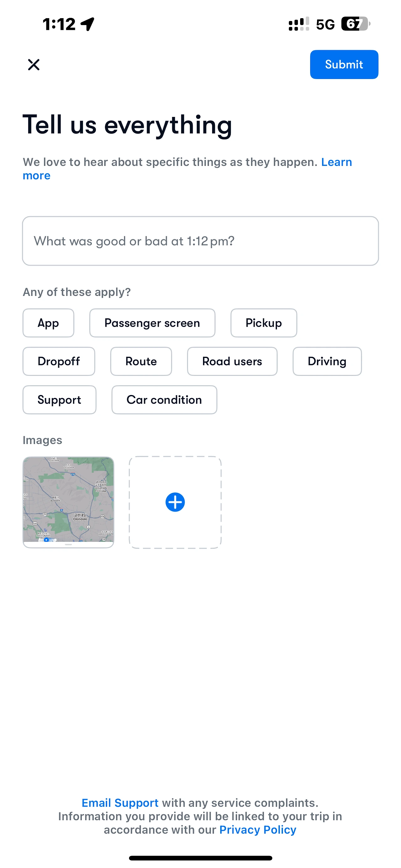Open the Email Support link
401x868 pixels.
[120, 803]
